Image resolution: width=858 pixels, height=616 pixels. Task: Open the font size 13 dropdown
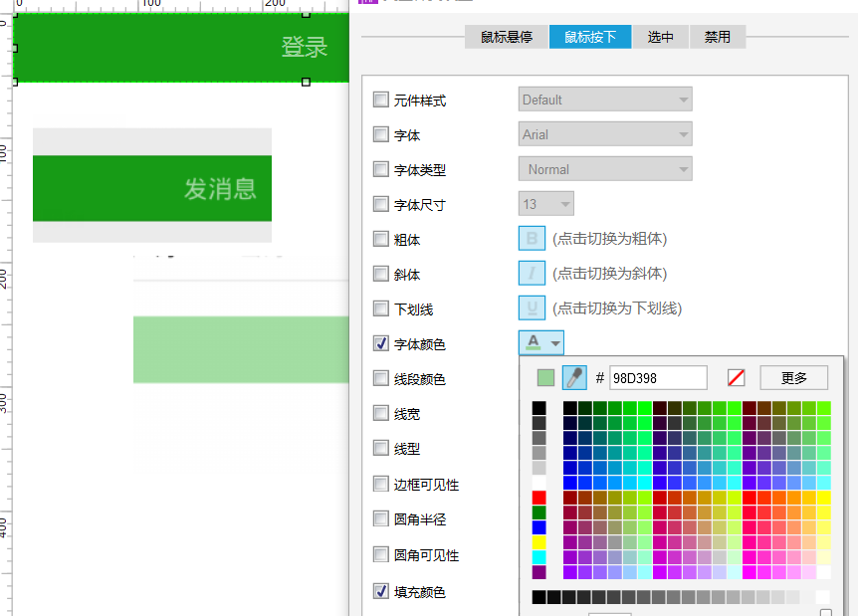(546, 204)
